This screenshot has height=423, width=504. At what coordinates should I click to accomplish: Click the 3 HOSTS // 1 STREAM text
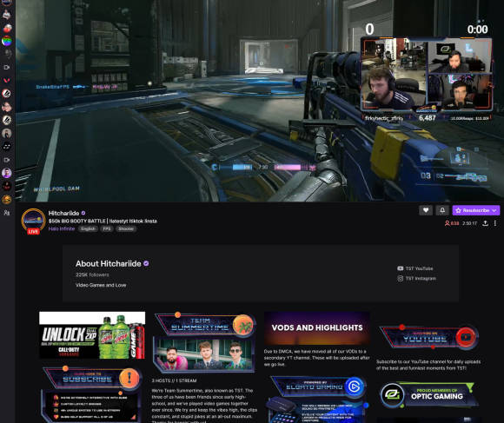pyautogui.click(x=174, y=380)
